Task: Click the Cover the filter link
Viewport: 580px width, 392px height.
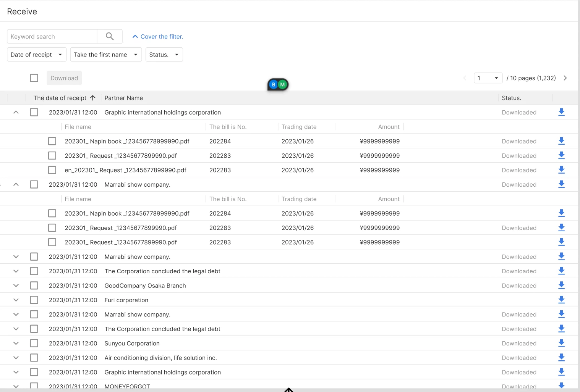Action: (x=158, y=37)
